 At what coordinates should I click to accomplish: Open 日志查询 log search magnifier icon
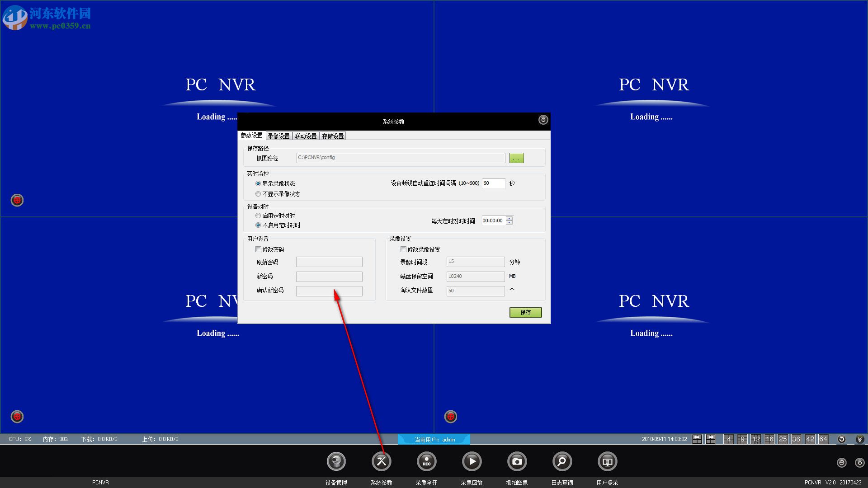(562, 461)
